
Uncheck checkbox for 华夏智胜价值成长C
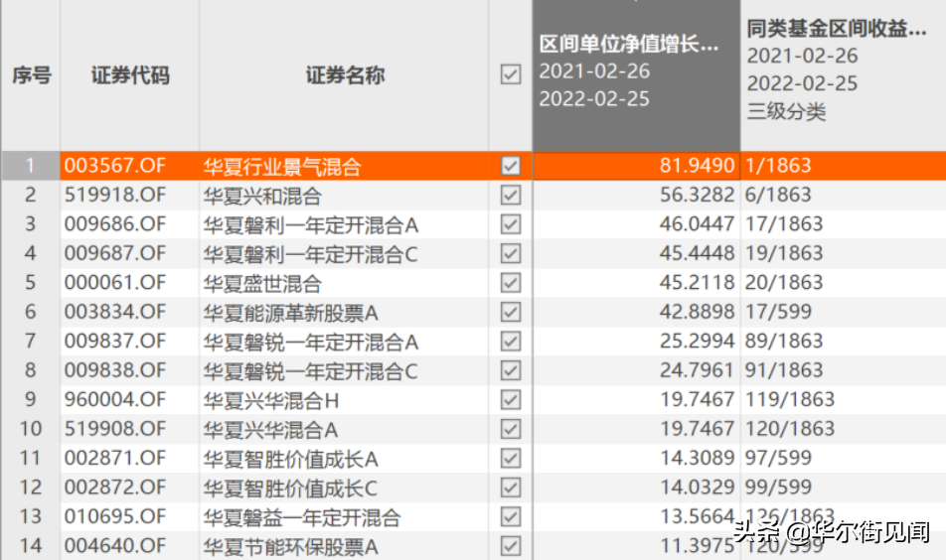511,488
